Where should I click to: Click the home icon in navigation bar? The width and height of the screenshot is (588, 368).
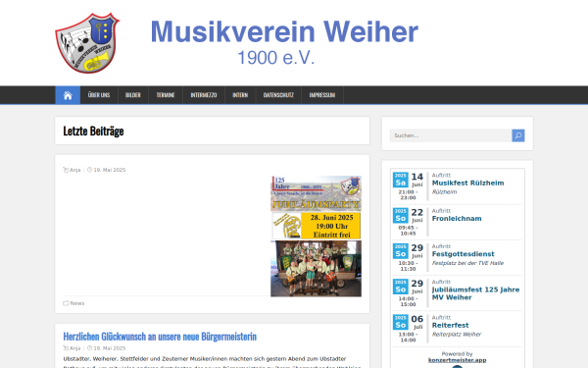pyautogui.click(x=68, y=95)
